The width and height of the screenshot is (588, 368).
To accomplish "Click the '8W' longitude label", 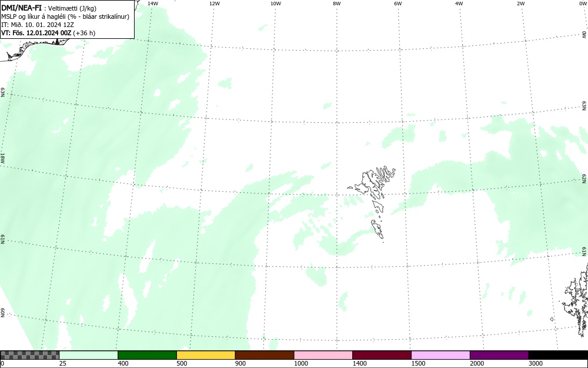I will [337, 4].
